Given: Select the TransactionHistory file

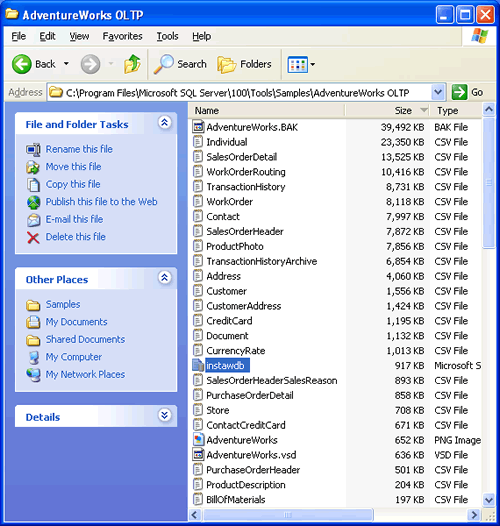Looking at the screenshot, I should pyautogui.click(x=246, y=187).
